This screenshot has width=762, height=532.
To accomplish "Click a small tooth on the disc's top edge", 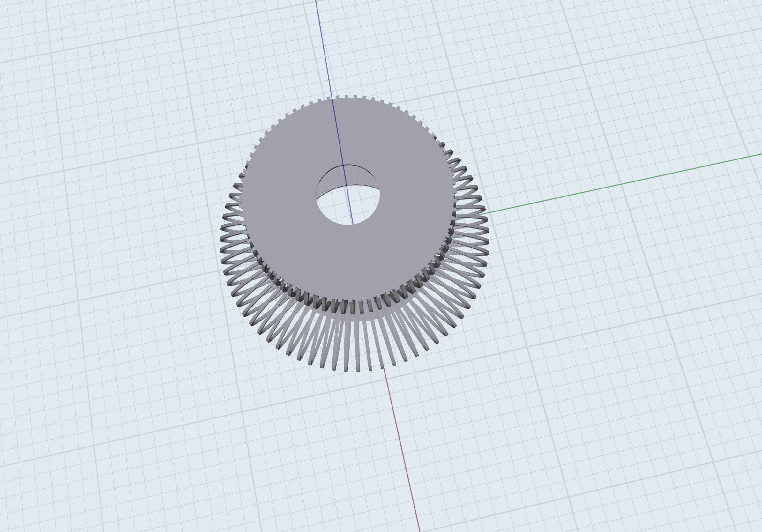I will [346, 97].
